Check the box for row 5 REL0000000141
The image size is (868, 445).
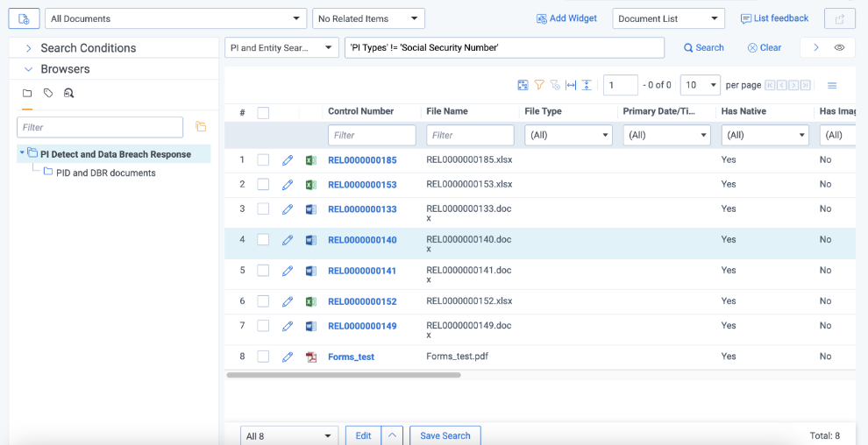coord(263,271)
